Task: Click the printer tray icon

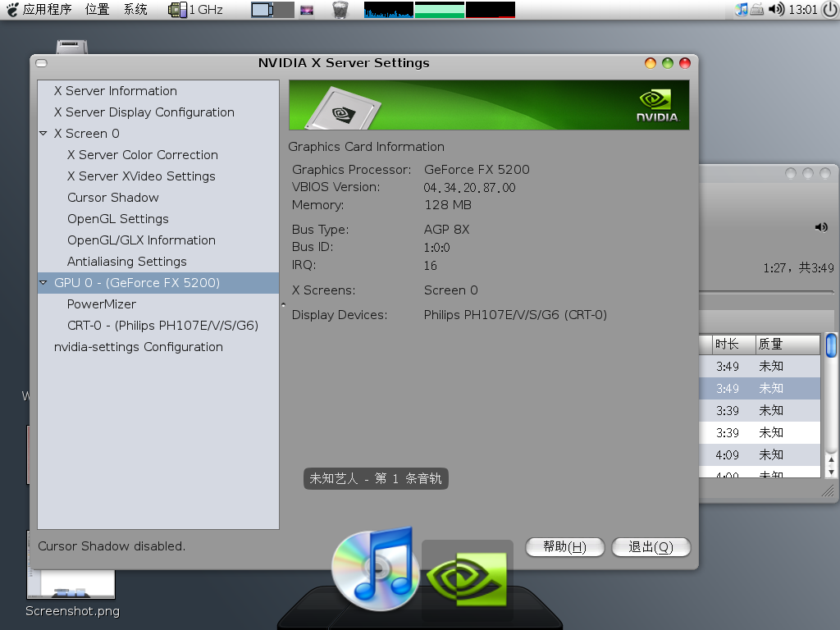Action: 756,9
